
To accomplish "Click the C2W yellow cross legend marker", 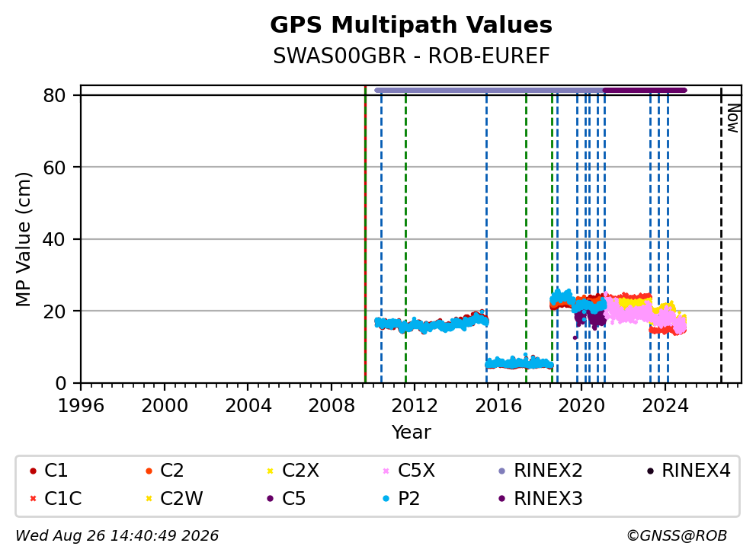I will click(x=149, y=498).
